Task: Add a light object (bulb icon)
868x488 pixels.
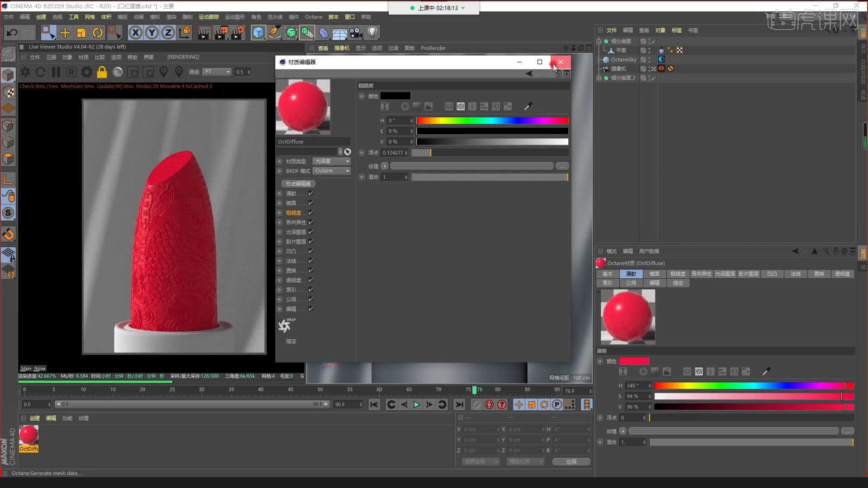Action: click(x=372, y=33)
